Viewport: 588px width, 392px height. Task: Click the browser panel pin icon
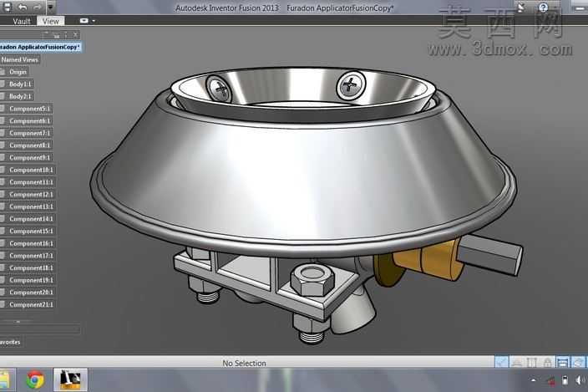66,35
